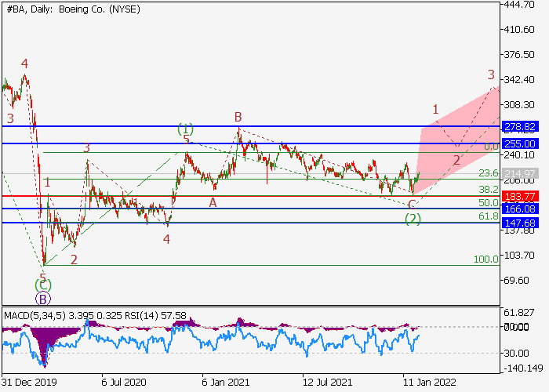Click the 11 Jan 2022 date marker
This screenshot has width=549, height=392.
point(430,382)
